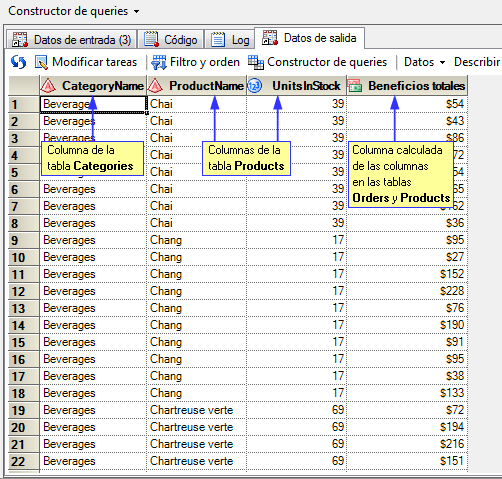Switch to the Código tab

click(171, 40)
